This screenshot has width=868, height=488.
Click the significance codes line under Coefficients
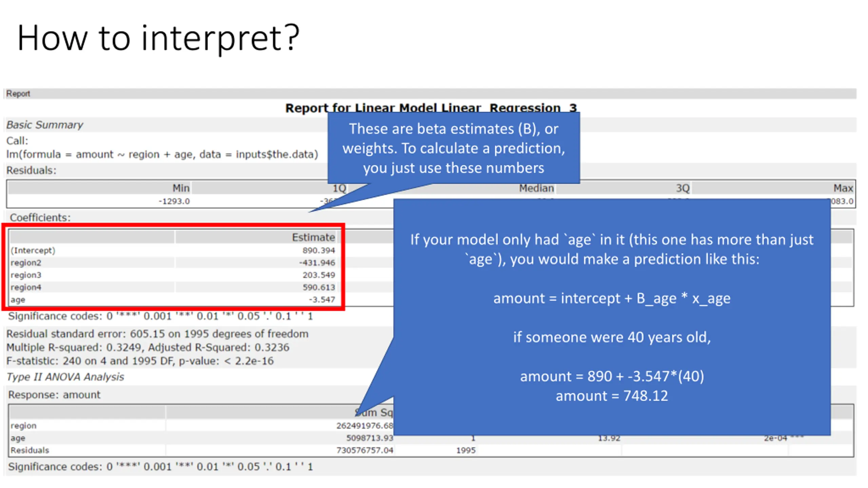point(160,317)
